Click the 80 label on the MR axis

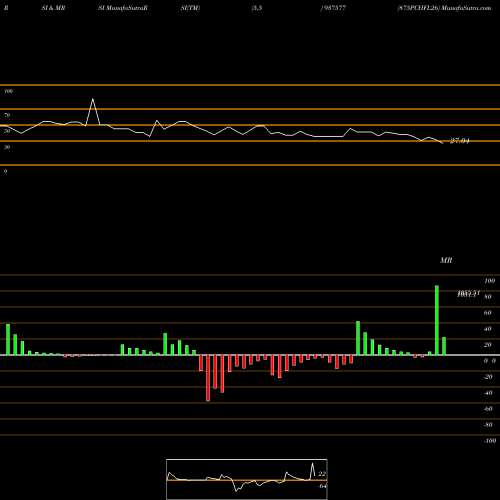pos(488,297)
